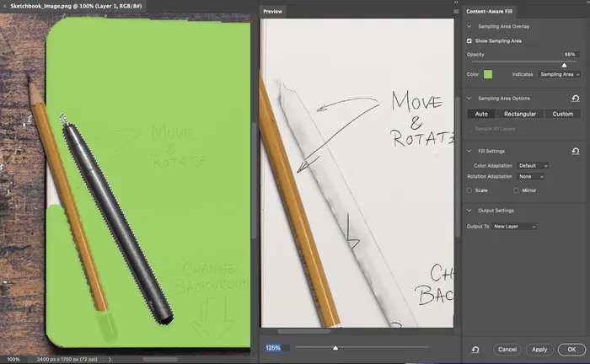Toggle the Show Sampling Area checkbox
Image resolution: width=590 pixels, height=364 pixels.
pos(469,41)
